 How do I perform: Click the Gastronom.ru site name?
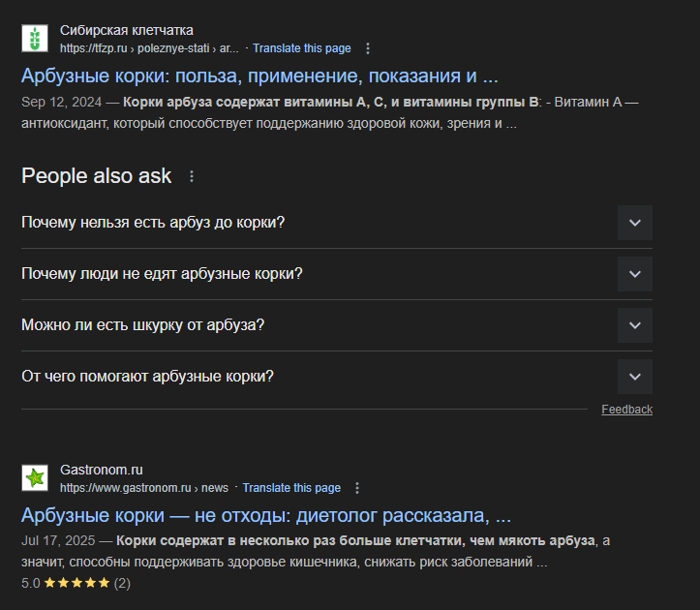(x=102, y=470)
